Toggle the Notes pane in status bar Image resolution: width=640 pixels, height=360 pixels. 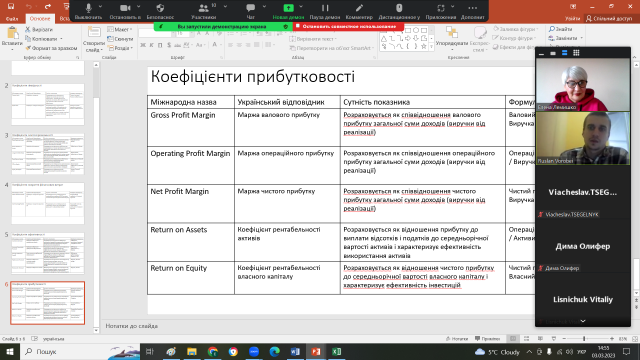click(x=457, y=339)
